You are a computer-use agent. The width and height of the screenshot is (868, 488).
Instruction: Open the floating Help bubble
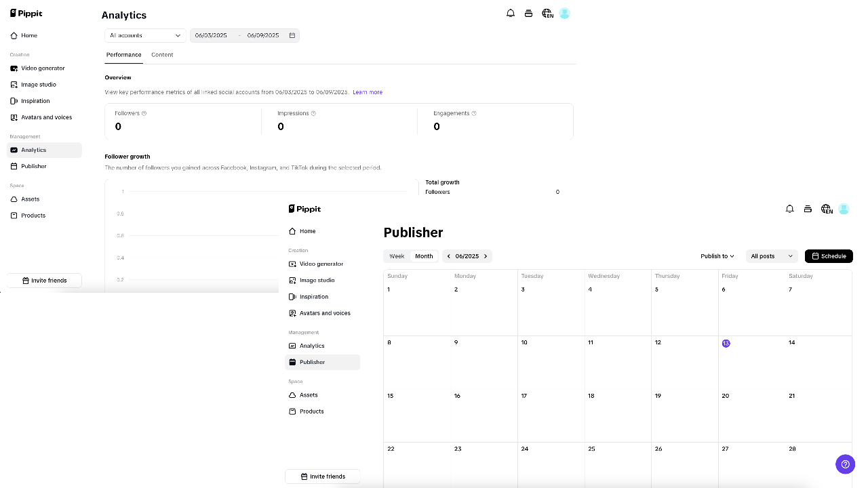click(x=845, y=464)
